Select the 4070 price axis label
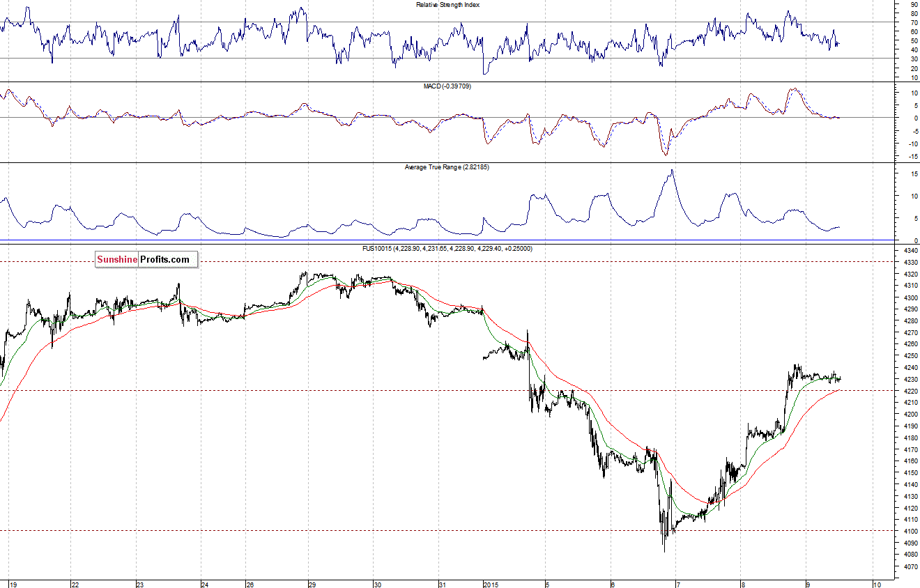Image resolution: width=920 pixels, height=588 pixels. point(910,566)
